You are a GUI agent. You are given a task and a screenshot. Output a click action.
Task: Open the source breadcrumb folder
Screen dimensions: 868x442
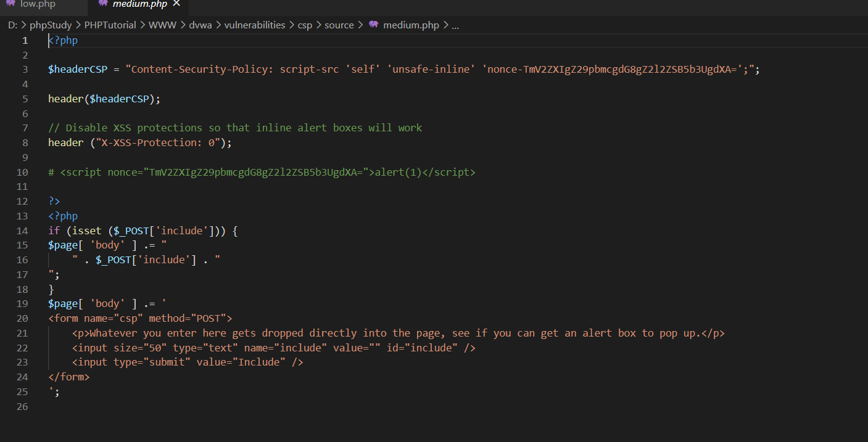coord(339,25)
